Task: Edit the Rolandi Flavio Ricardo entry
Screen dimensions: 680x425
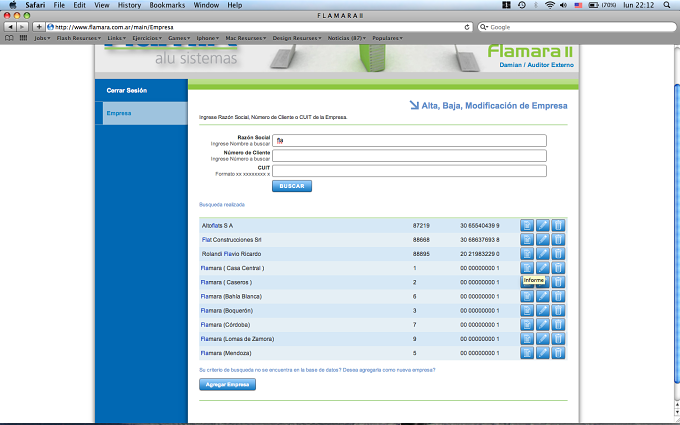Action: pos(543,254)
